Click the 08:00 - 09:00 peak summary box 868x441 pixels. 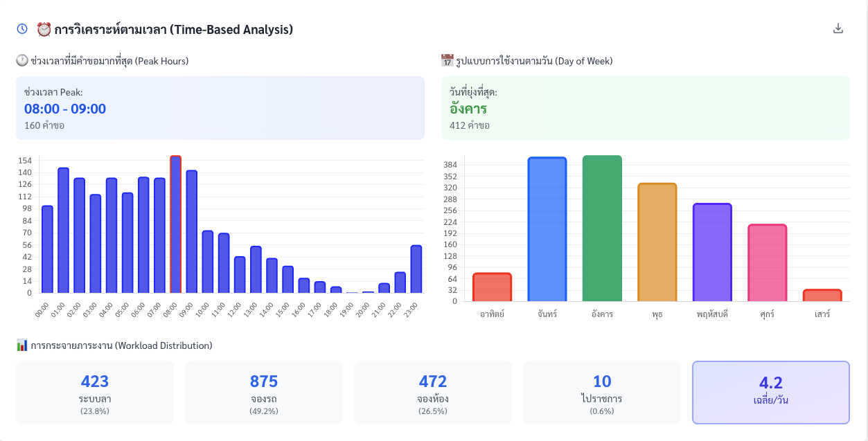click(x=220, y=108)
